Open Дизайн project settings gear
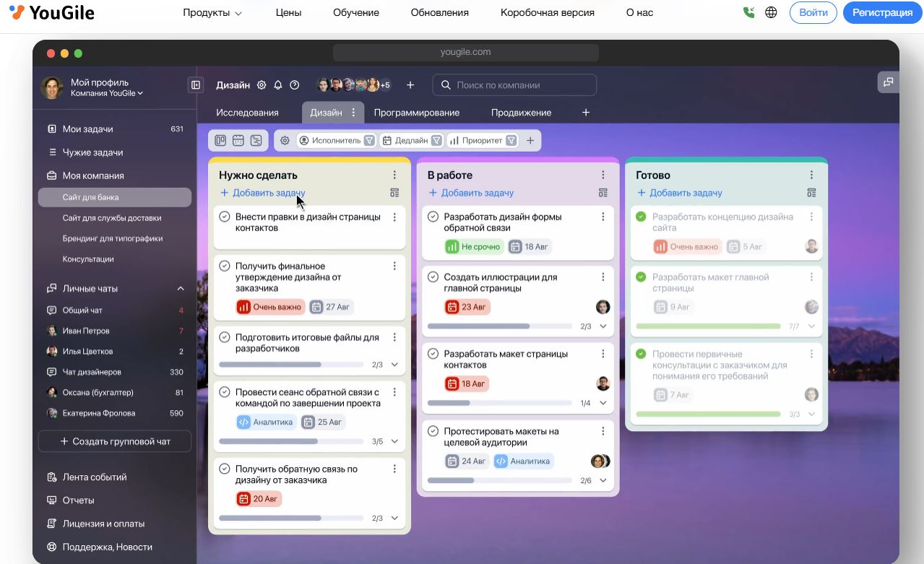This screenshot has height=564, width=924. [x=262, y=85]
